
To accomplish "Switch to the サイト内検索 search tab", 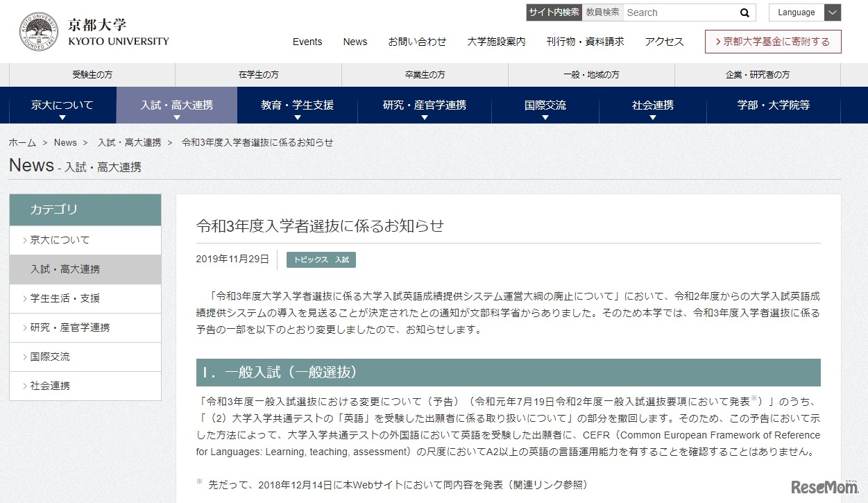I will click(x=553, y=12).
